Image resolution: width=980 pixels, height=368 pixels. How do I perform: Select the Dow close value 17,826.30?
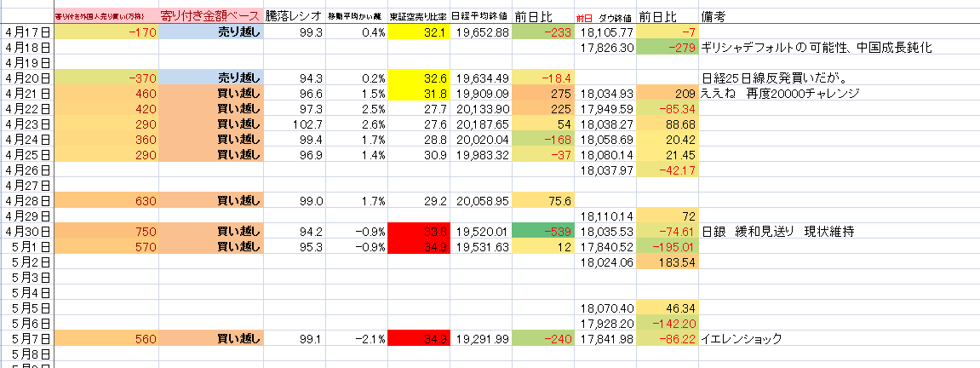coord(605,48)
